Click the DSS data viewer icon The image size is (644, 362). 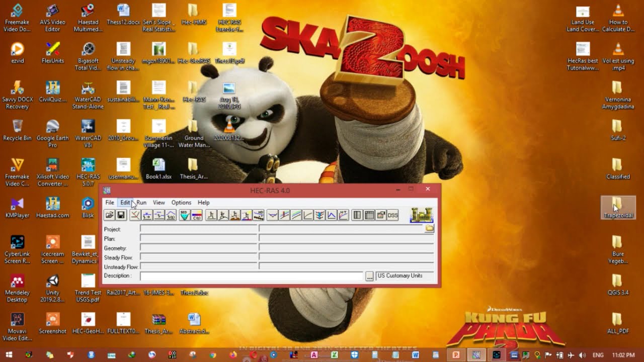[393, 215]
